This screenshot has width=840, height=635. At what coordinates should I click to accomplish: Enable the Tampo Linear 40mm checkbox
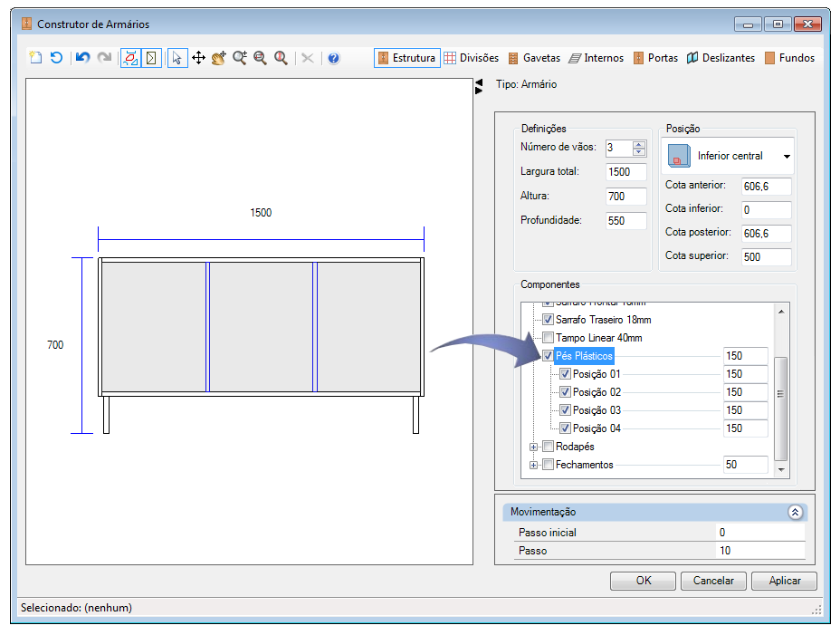click(x=548, y=338)
